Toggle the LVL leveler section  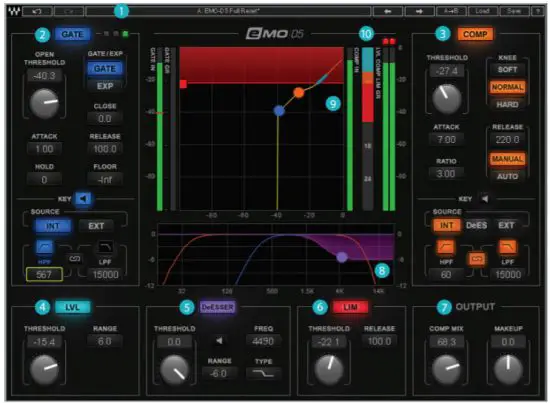[x=73, y=307]
